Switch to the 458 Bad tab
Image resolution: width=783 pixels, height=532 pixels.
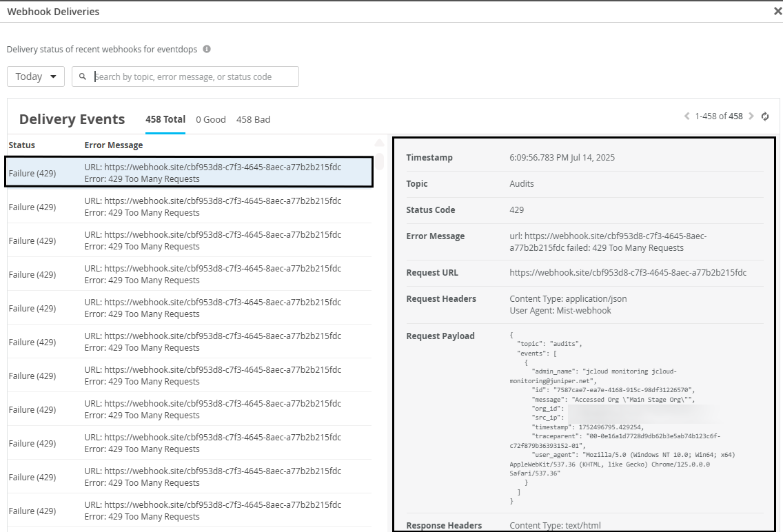click(253, 120)
